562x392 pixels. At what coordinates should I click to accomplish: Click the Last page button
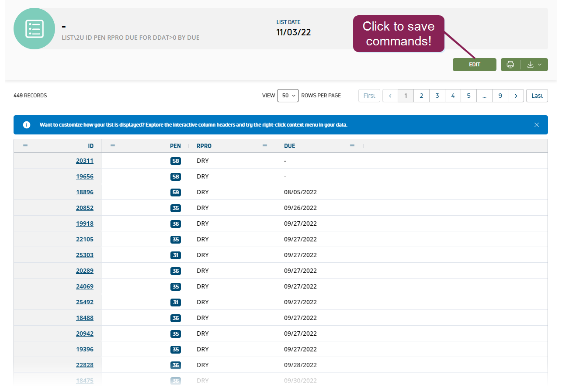tap(537, 96)
